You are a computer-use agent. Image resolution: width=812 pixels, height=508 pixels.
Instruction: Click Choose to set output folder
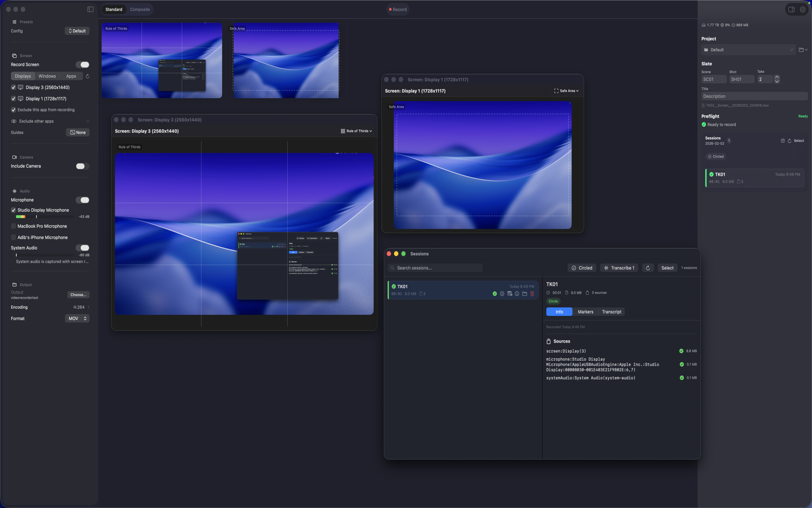(x=78, y=295)
